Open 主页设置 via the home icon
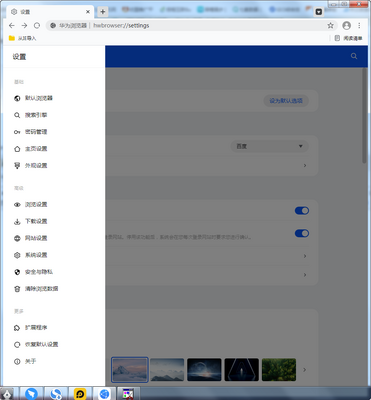This screenshot has width=371, height=400. 17,149
